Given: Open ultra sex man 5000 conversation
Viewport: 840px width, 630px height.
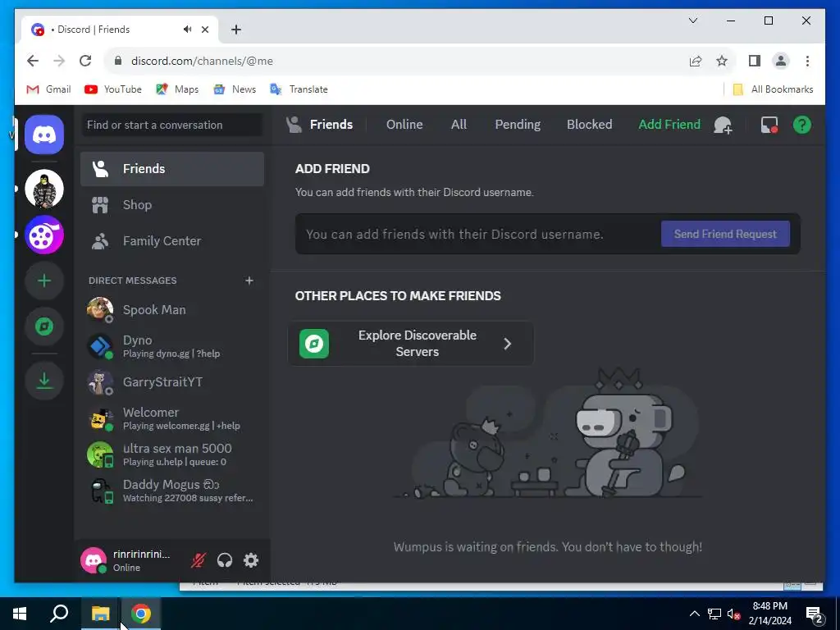Looking at the screenshot, I should [172, 454].
